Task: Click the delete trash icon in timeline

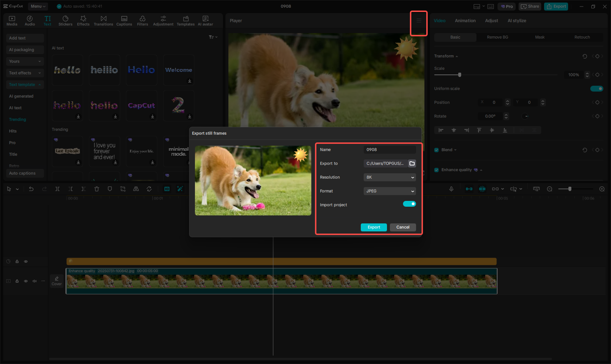Action: point(97,189)
